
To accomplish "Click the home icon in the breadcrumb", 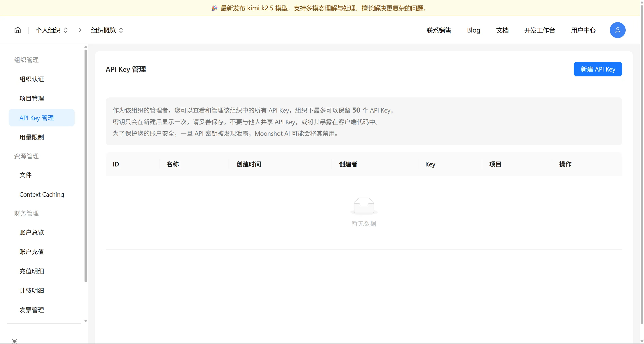I will [x=18, y=30].
